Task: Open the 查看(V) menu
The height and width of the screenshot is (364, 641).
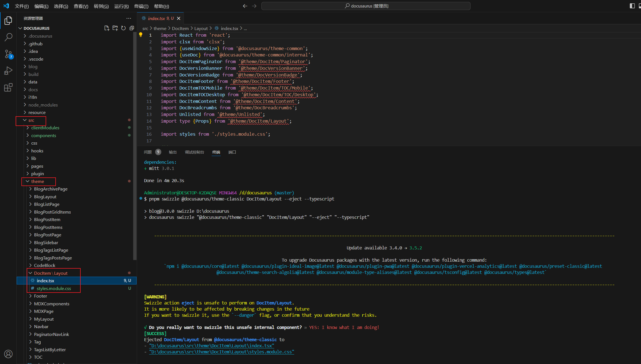Action: coord(81,6)
